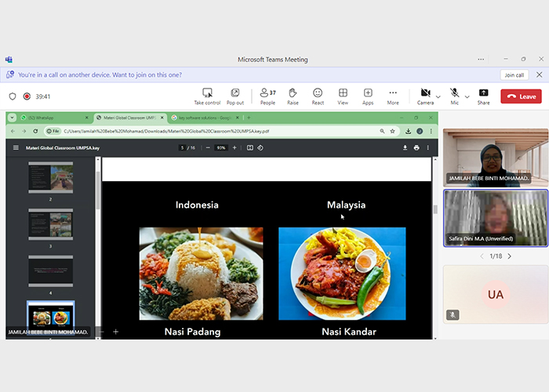
Task: Select the UA participant tile
Action: click(x=496, y=294)
